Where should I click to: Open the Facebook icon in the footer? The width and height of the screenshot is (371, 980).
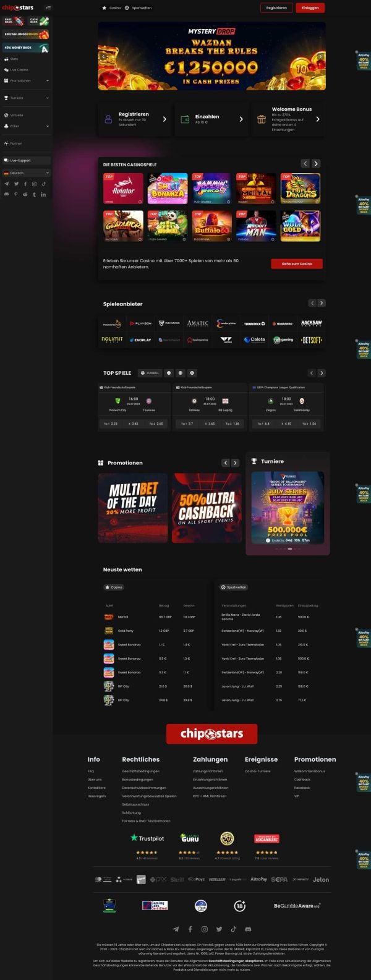[190, 929]
